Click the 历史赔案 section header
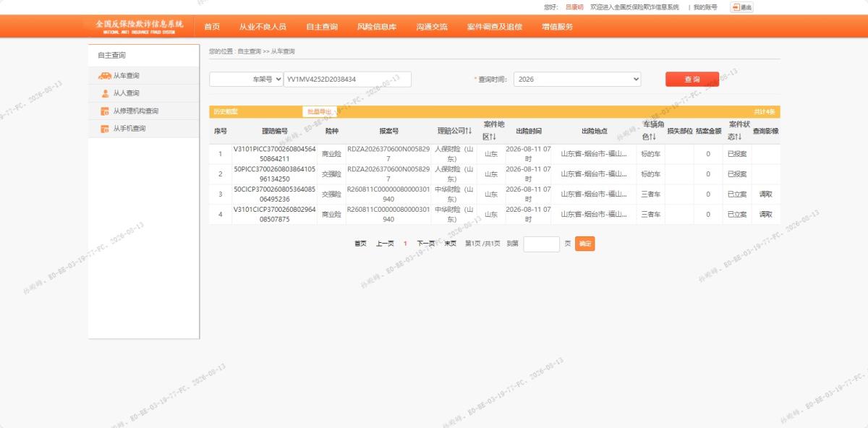868x428 pixels. (226, 112)
